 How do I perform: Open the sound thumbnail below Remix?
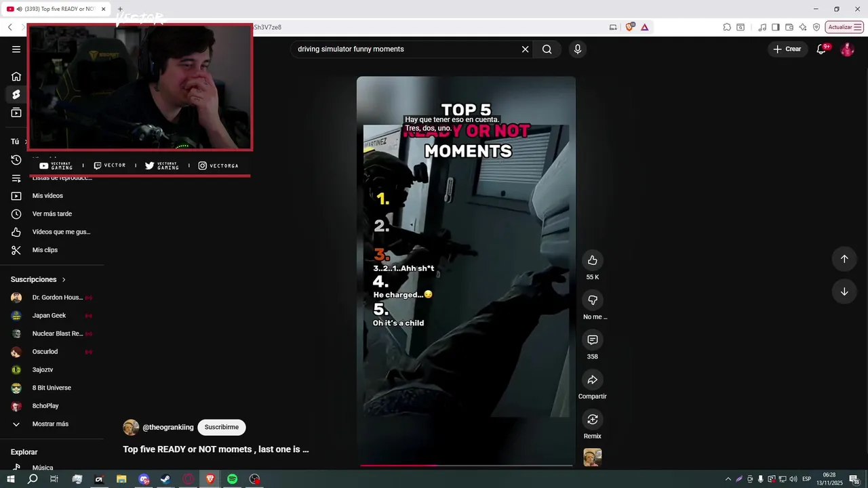point(593,457)
